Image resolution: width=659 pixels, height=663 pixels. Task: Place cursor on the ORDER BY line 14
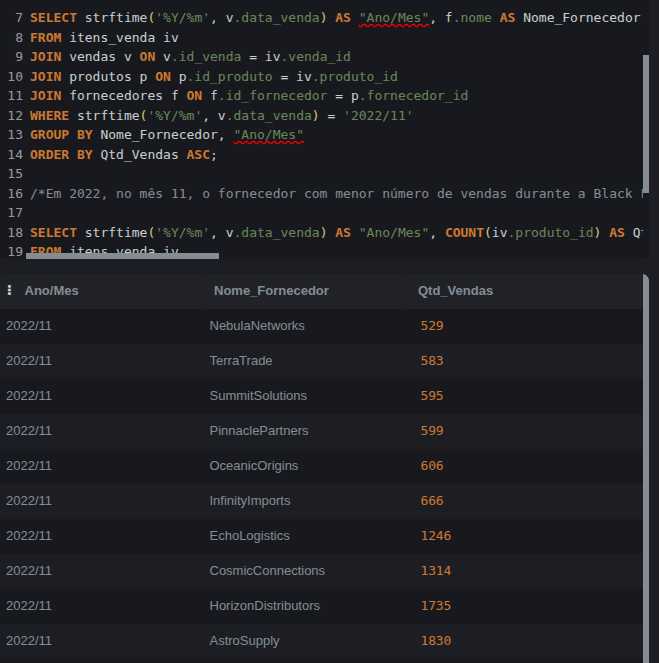(123, 155)
